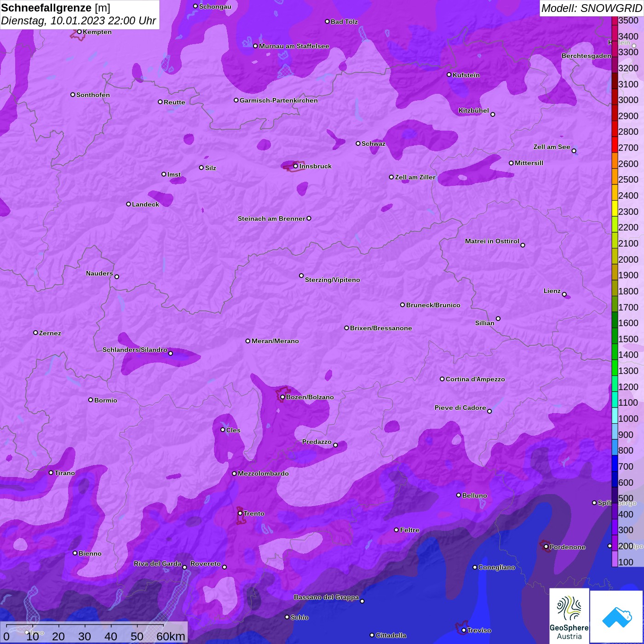Click the Steinach am Brenner label
Screen dimensions: 644x644
tap(271, 218)
